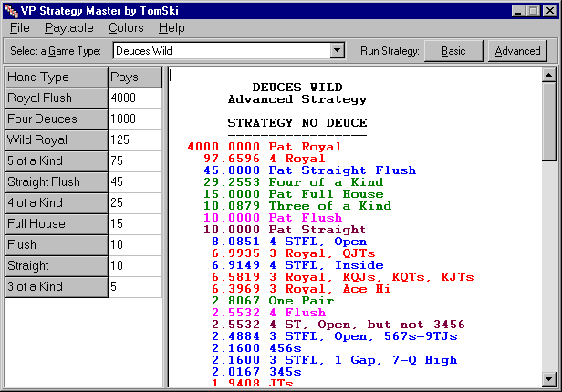
Task: Edit the 3 of a Kind pay 5
Action: pyautogui.click(x=135, y=287)
